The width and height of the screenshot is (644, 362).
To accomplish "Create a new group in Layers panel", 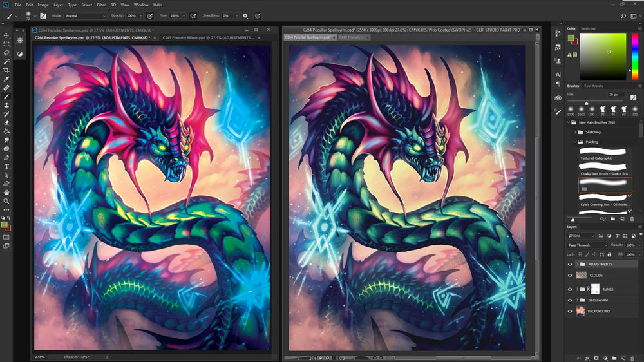I will [x=614, y=358].
